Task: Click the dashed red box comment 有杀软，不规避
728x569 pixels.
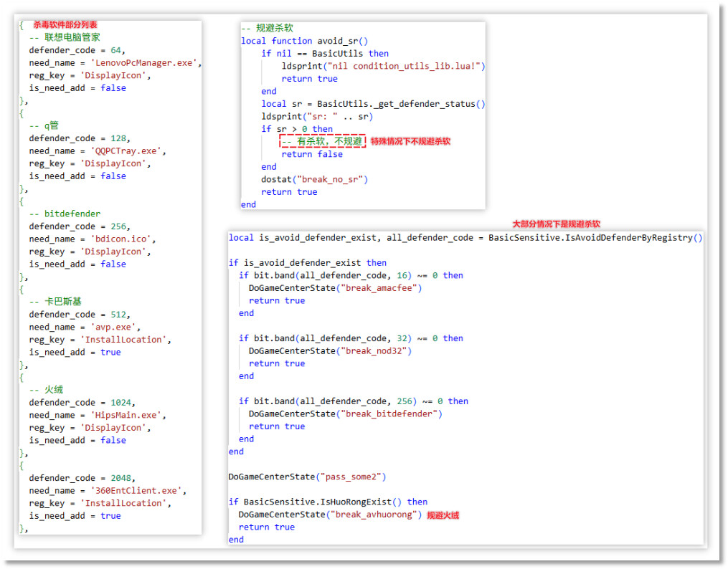Action: 322,142
